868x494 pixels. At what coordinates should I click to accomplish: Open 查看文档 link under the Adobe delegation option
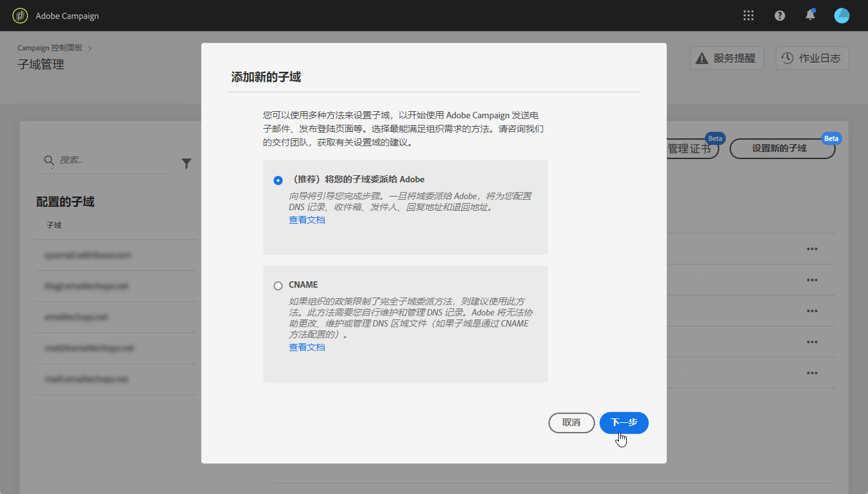(307, 220)
